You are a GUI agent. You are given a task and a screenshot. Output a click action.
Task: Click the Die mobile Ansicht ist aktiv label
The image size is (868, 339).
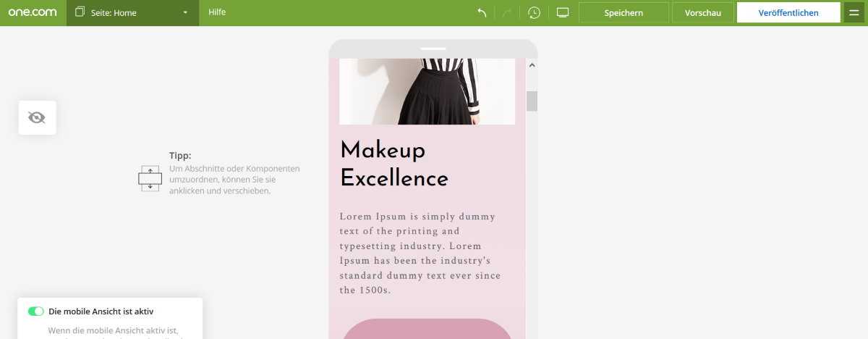101,311
